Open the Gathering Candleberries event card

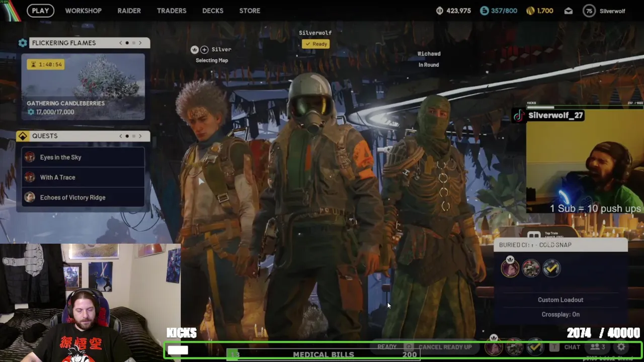click(83, 87)
